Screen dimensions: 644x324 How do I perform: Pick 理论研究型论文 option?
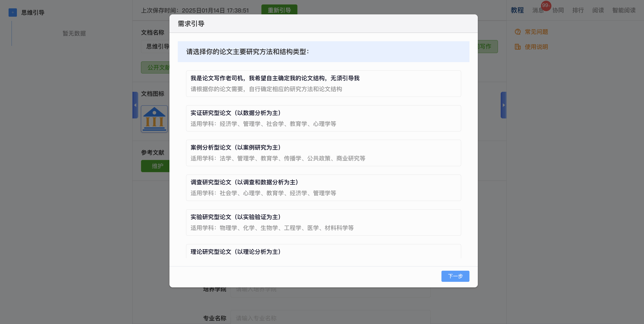323,252
